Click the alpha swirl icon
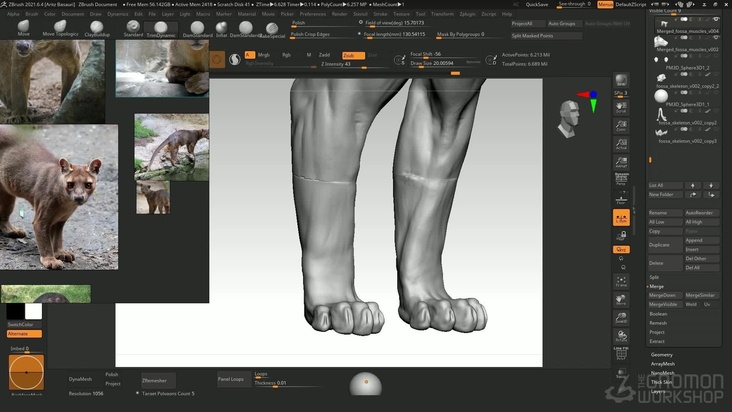732x412 pixels. (x=235, y=59)
